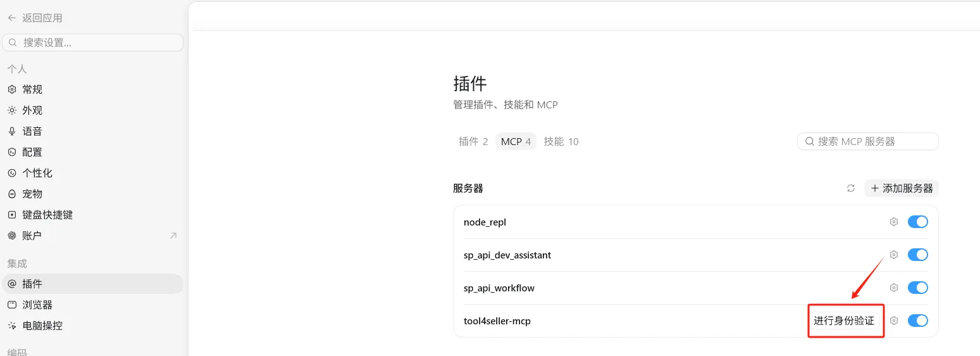
Task: Click the 管理插件、技能和 MCP subtitle
Action: [x=506, y=105]
